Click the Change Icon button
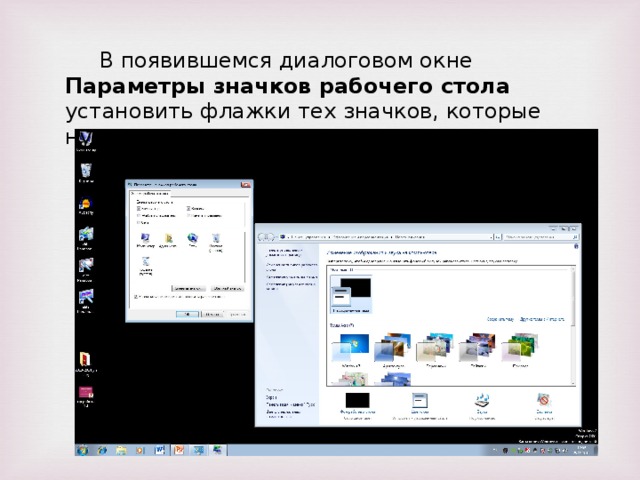Image resolution: width=640 pixels, height=480 pixels. tap(188, 286)
